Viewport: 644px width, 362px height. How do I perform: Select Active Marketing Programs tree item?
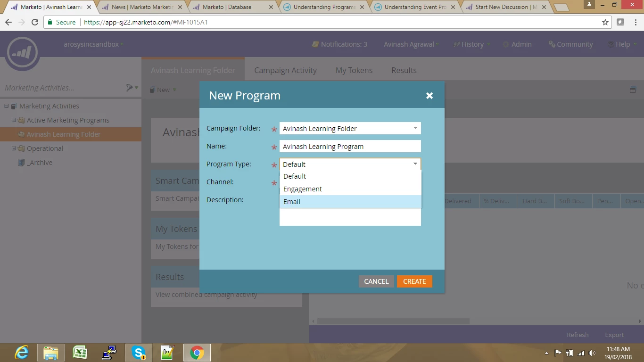click(68, 120)
